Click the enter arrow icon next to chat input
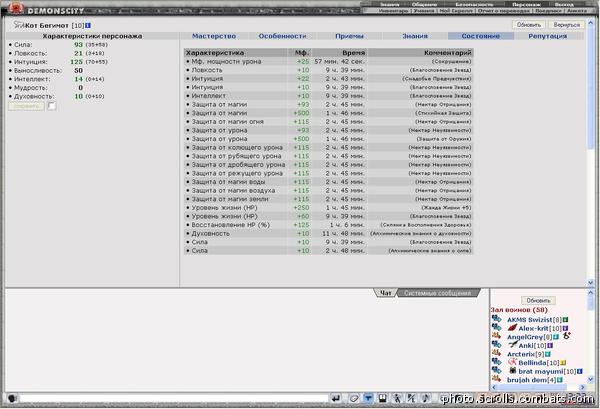This screenshot has width=600, height=409. click(336, 398)
